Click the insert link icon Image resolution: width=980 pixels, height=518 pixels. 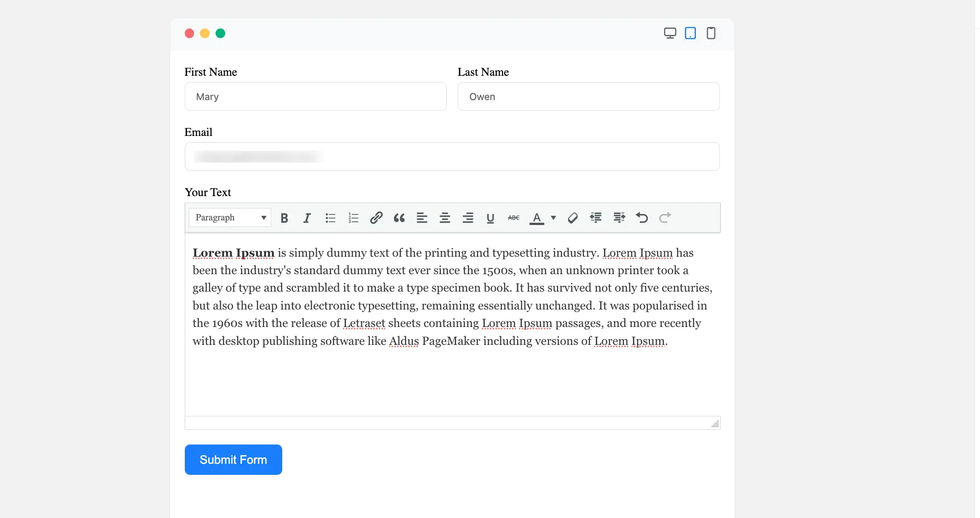pos(376,218)
